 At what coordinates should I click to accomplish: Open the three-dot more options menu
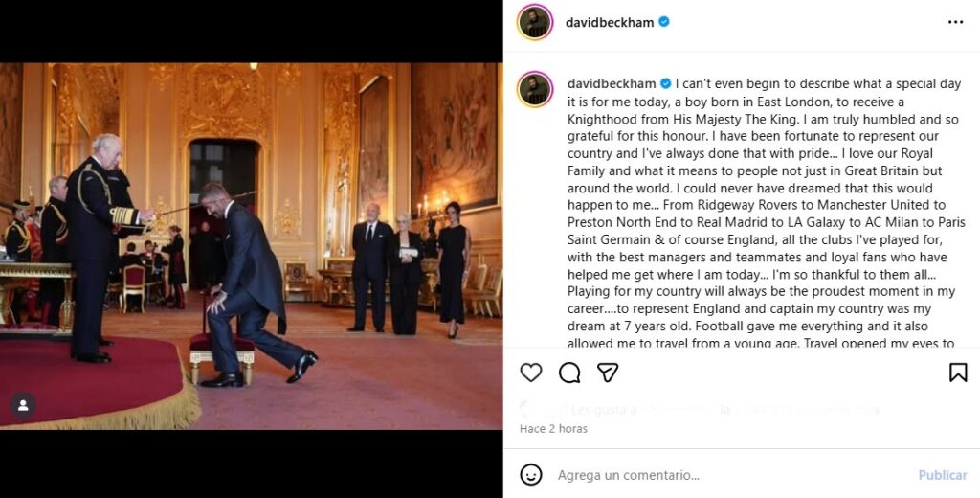tap(955, 22)
